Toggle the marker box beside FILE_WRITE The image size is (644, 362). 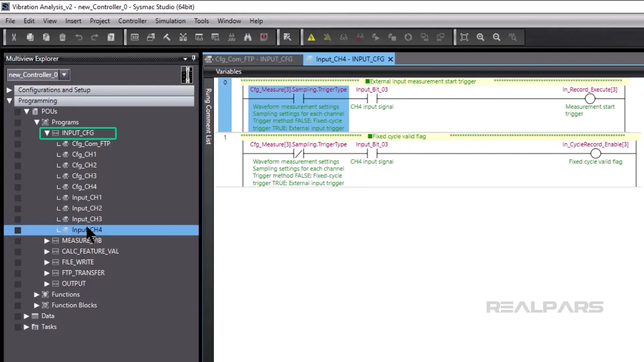18,262
